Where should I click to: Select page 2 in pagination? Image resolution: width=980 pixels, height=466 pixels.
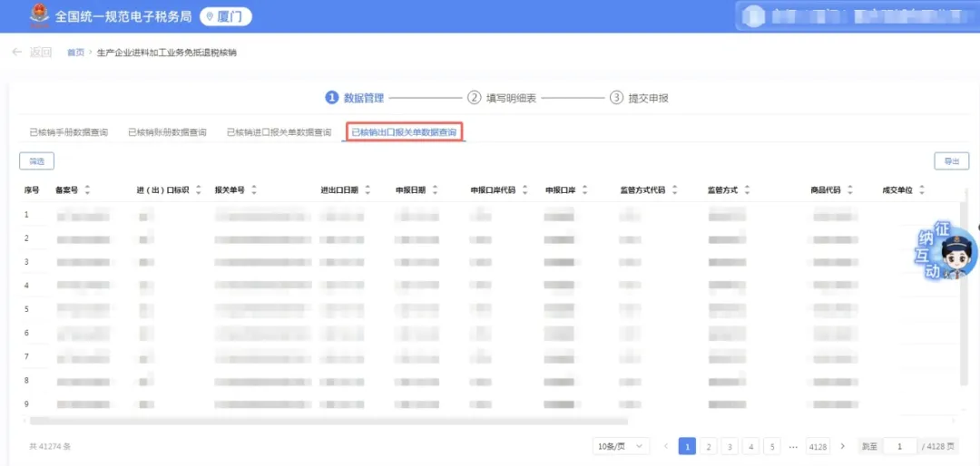point(708,447)
